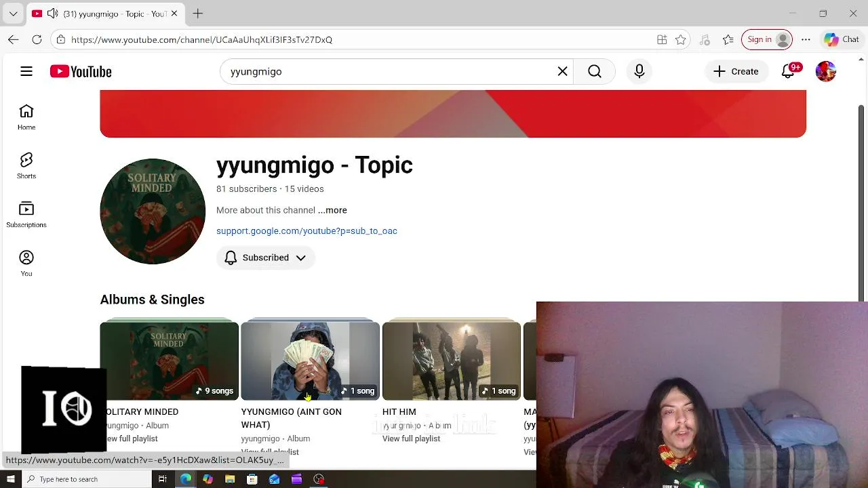This screenshot has width=868, height=488.
Task: Open Shorts in the sidebar
Action: (x=26, y=166)
